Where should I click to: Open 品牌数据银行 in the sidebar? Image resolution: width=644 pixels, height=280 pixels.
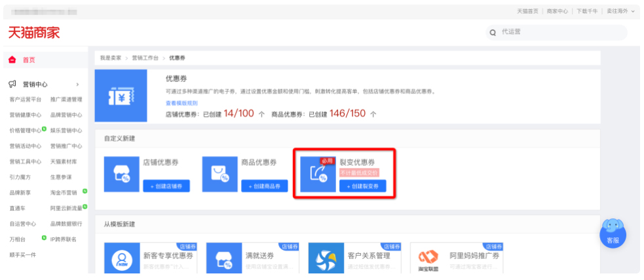click(x=66, y=224)
